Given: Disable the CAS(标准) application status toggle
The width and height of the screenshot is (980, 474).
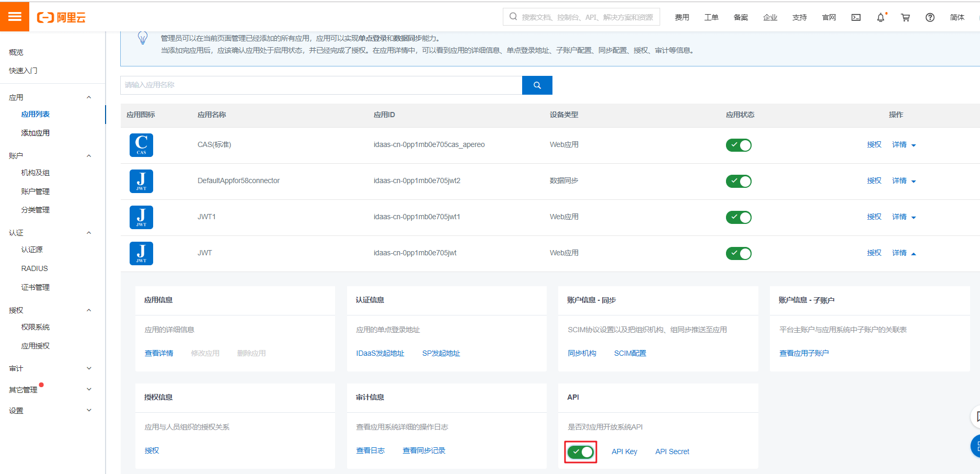Looking at the screenshot, I should tap(739, 145).
